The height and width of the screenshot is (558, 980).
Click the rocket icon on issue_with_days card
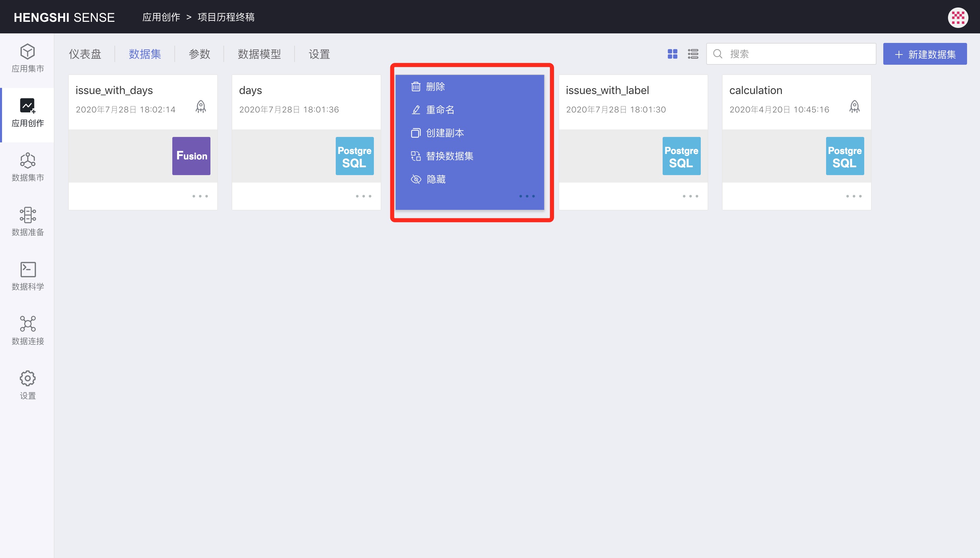(x=201, y=107)
